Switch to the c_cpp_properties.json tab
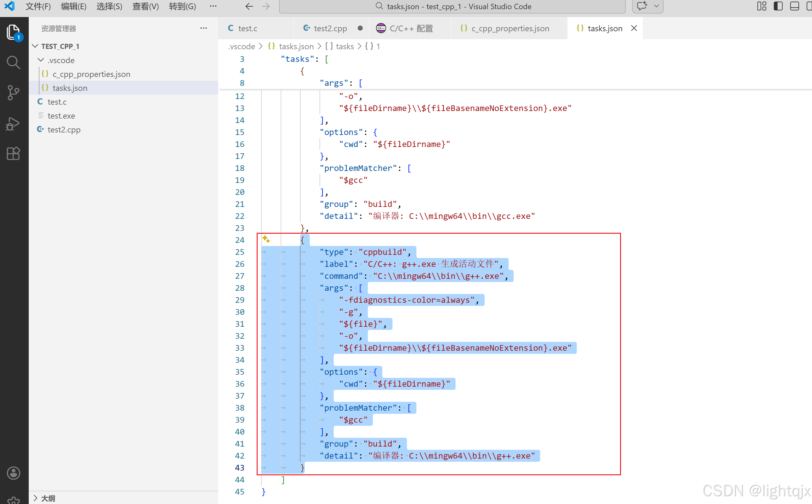The width and height of the screenshot is (812, 504). [x=510, y=28]
